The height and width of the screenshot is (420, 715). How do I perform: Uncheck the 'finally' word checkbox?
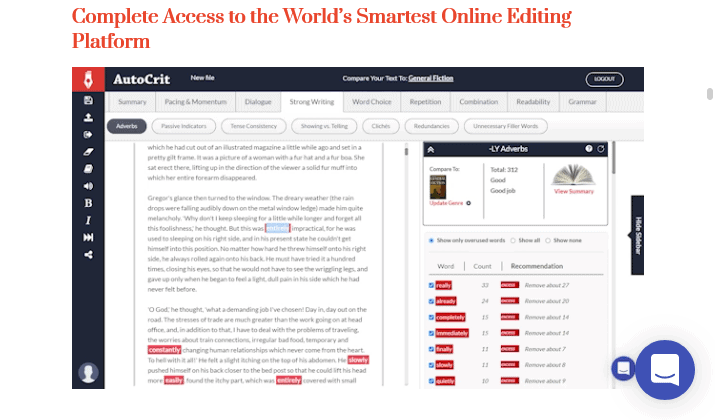tap(431, 349)
